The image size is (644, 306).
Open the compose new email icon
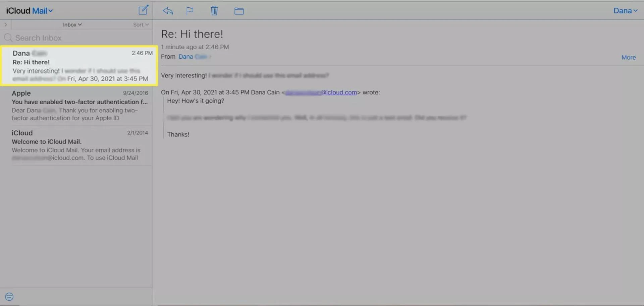(x=143, y=10)
